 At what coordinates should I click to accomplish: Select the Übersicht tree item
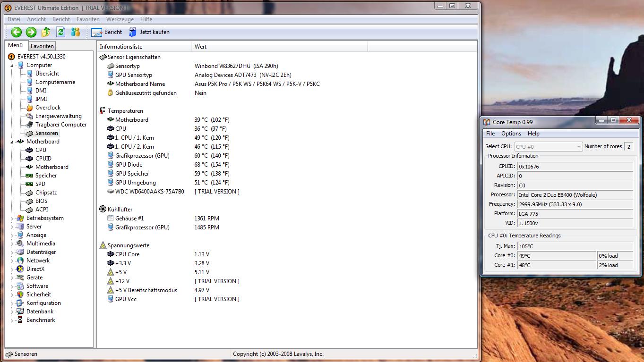click(47, 74)
